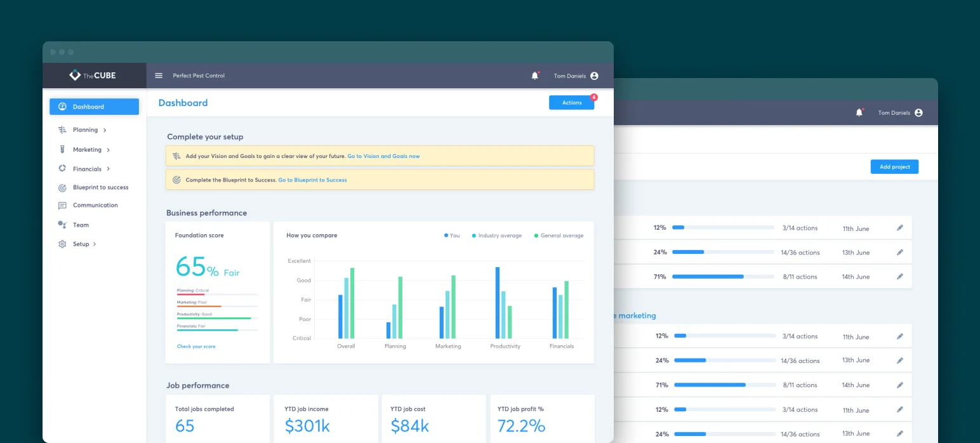Click Add project in the back window
980x443 pixels.
click(x=894, y=167)
